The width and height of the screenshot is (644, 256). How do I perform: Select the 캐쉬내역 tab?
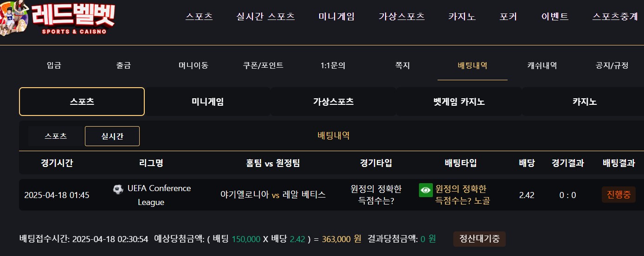[542, 65]
